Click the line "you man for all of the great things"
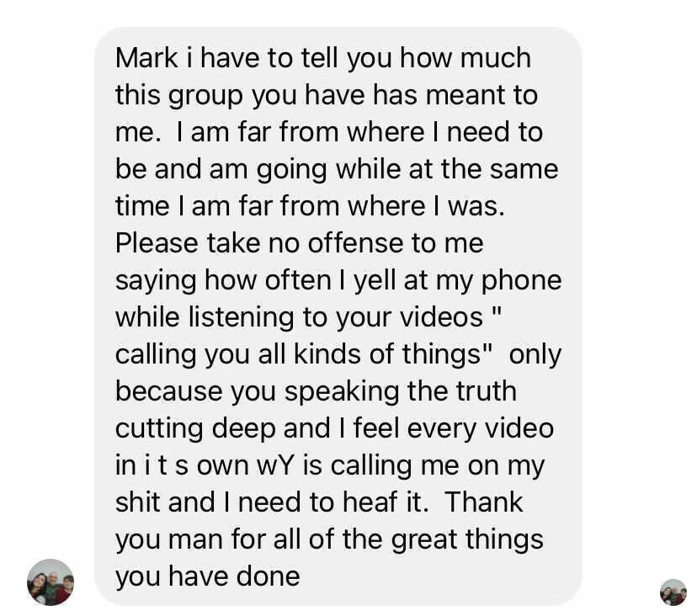Viewport: 697px width, 616px height. coord(329,540)
